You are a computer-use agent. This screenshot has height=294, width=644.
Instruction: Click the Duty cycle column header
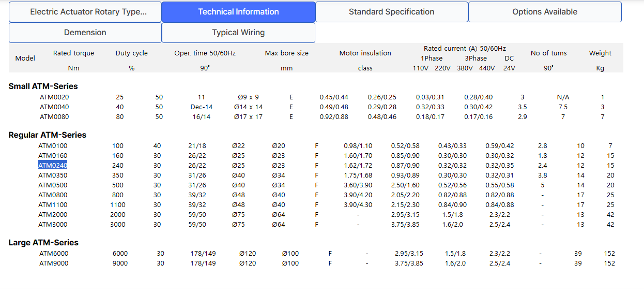coord(132,53)
